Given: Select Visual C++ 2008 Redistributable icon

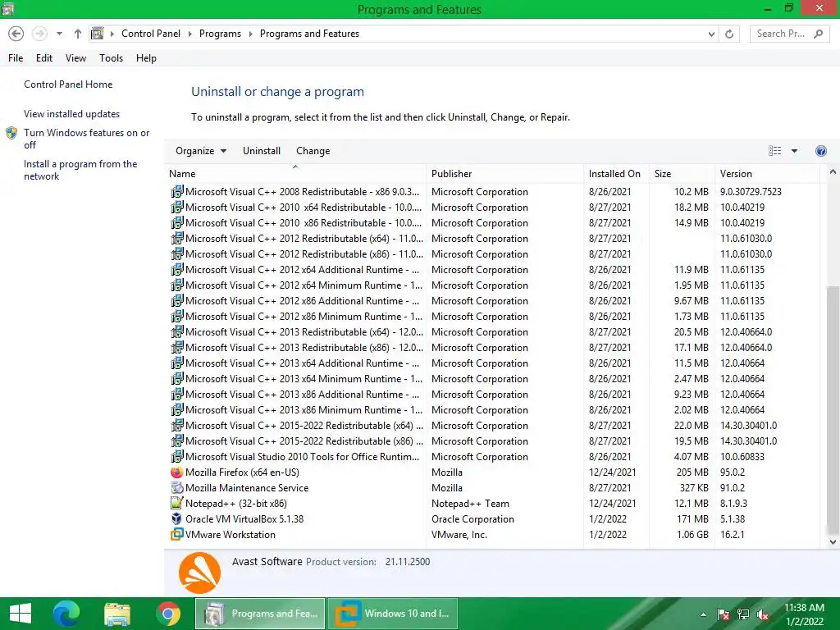Looking at the screenshot, I should tap(177, 191).
